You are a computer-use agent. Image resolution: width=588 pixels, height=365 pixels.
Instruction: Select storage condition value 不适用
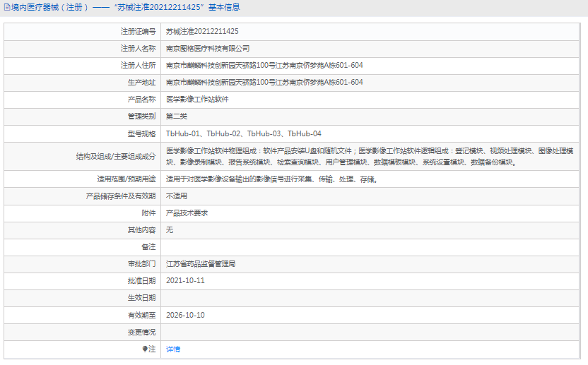tap(177, 196)
